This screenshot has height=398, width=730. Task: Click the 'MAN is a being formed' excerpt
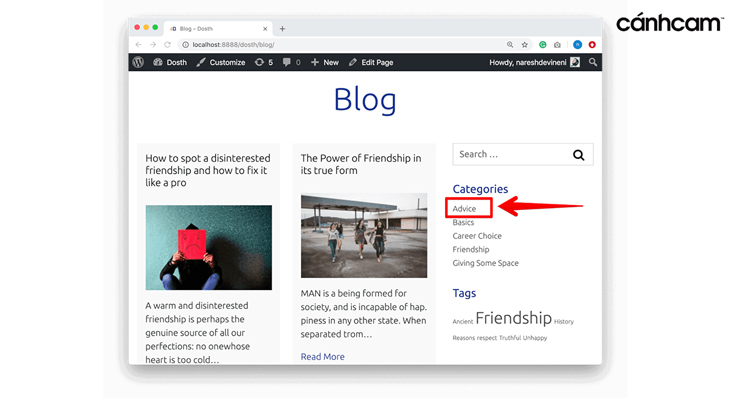coord(364,314)
